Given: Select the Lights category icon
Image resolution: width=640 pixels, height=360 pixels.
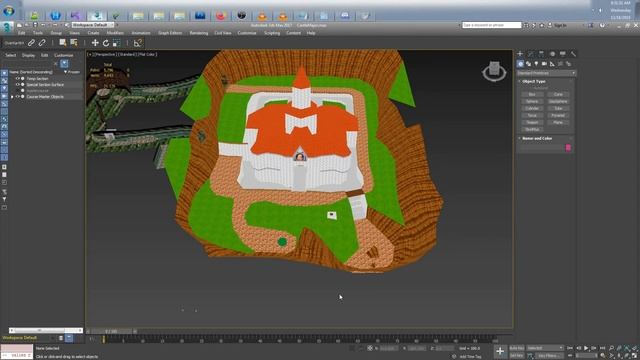Looking at the screenshot, I should [x=536, y=64].
